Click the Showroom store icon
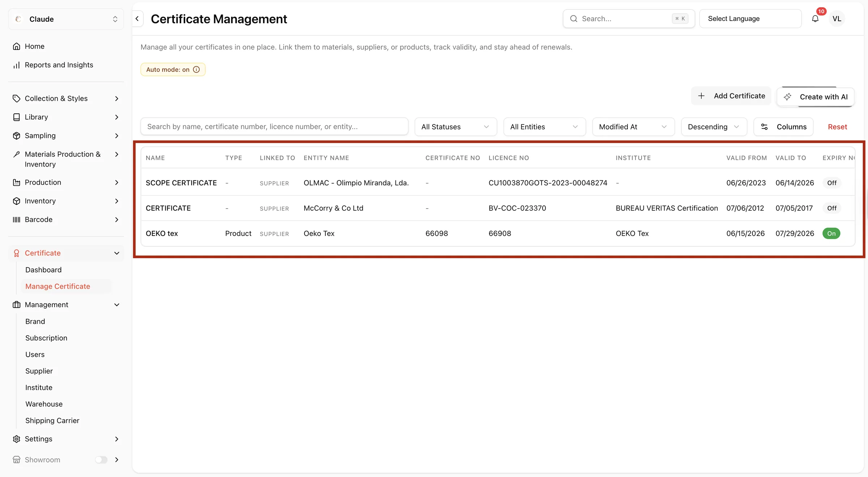This screenshot has height=477, width=868. (x=16, y=460)
